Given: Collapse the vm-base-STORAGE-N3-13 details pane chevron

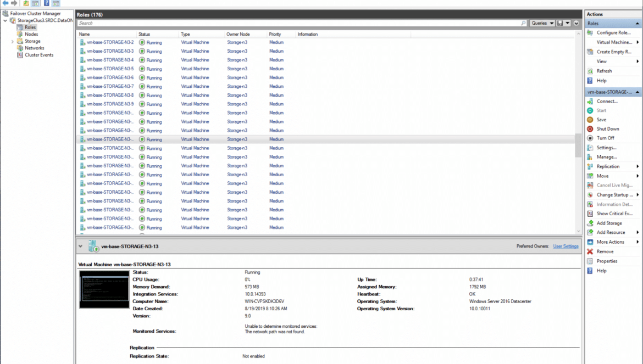Looking at the screenshot, I should pos(80,247).
